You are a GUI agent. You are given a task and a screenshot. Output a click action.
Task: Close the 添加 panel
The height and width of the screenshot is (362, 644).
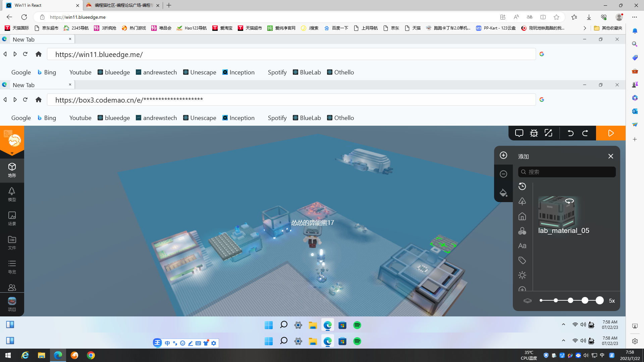[611, 156]
